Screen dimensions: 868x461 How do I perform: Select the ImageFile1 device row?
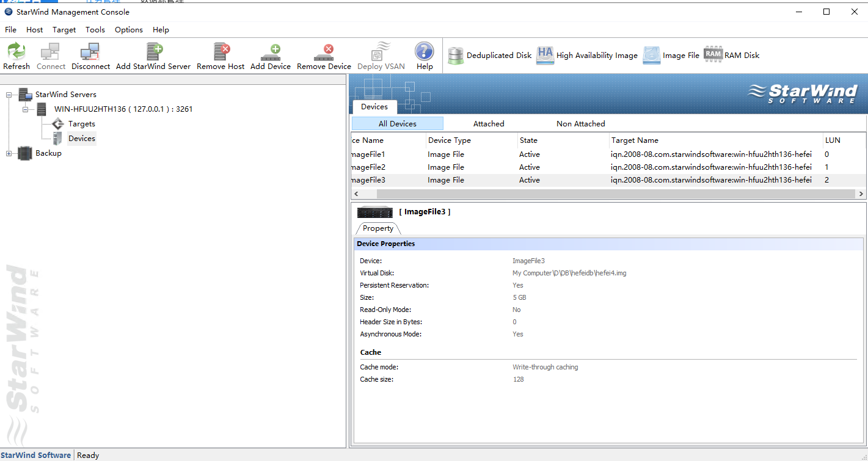click(608, 154)
